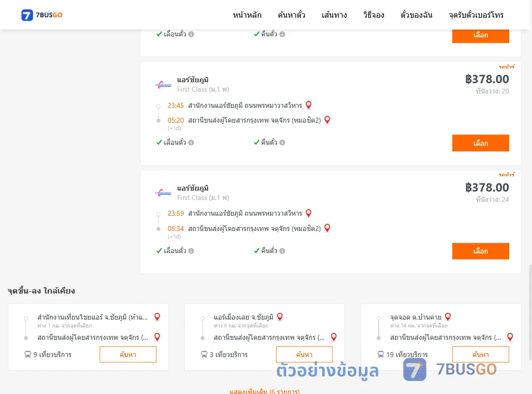Image resolution: width=532 pixels, height=394 pixels.
Task: Click map pin beside จุดจอด ต.บ้านค่าย
Action: (448, 317)
